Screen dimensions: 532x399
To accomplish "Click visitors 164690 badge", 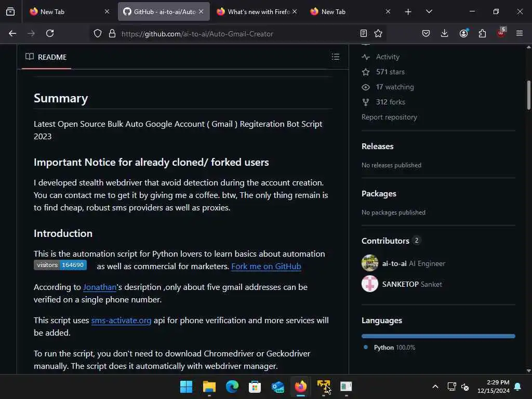I will pos(60,265).
